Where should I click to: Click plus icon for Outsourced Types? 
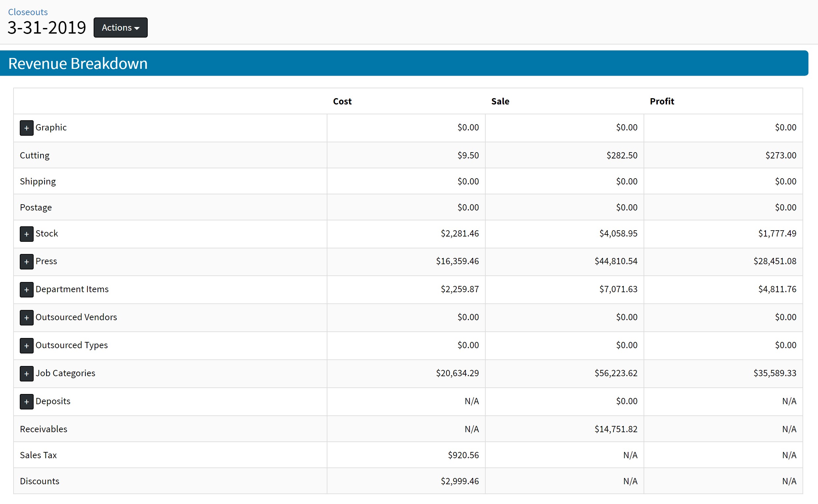pos(26,346)
